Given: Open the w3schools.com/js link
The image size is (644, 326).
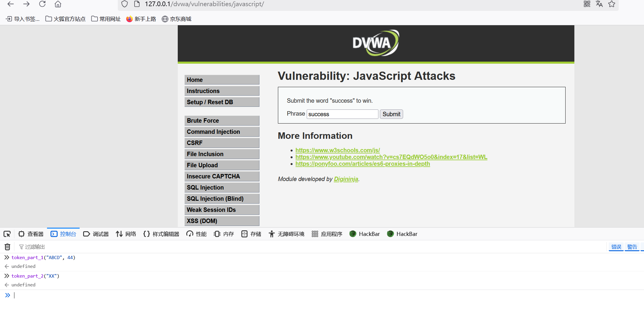Looking at the screenshot, I should click(x=338, y=150).
